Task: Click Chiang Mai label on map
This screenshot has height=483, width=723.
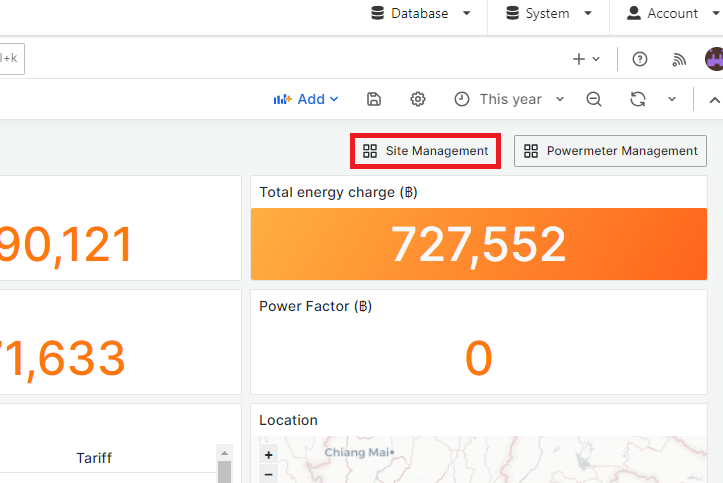Action: (358, 452)
